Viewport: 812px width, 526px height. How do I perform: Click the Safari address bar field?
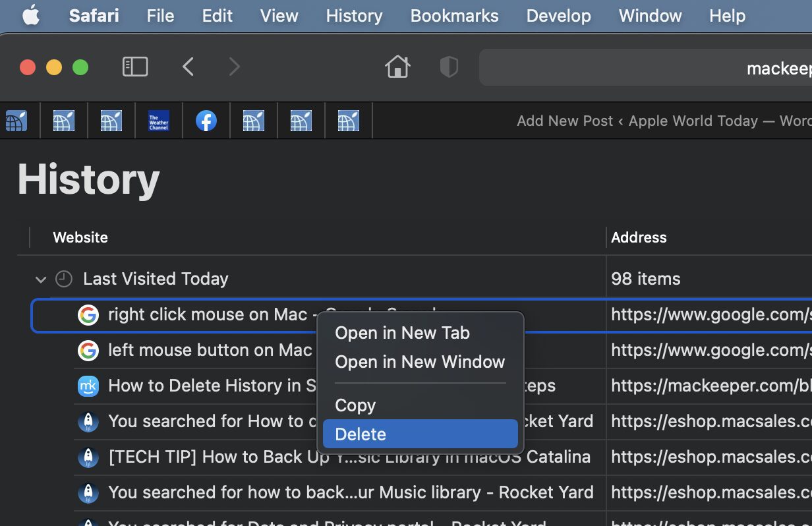pos(646,67)
